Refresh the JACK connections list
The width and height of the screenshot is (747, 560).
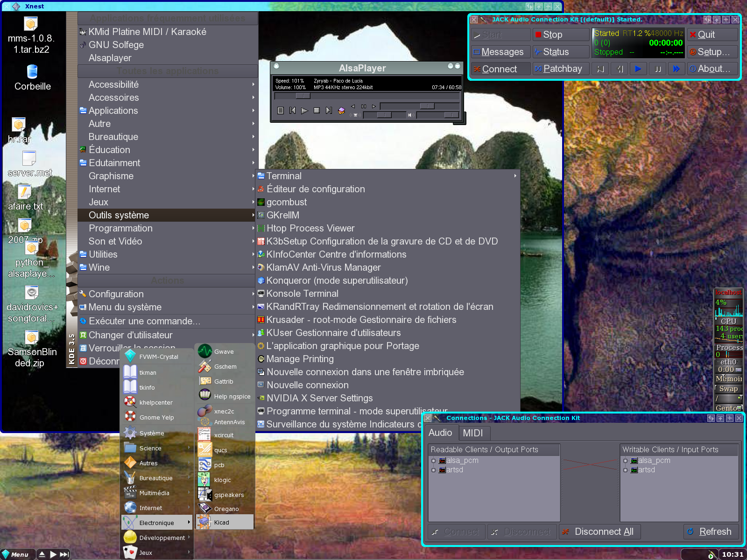point(711,532)
